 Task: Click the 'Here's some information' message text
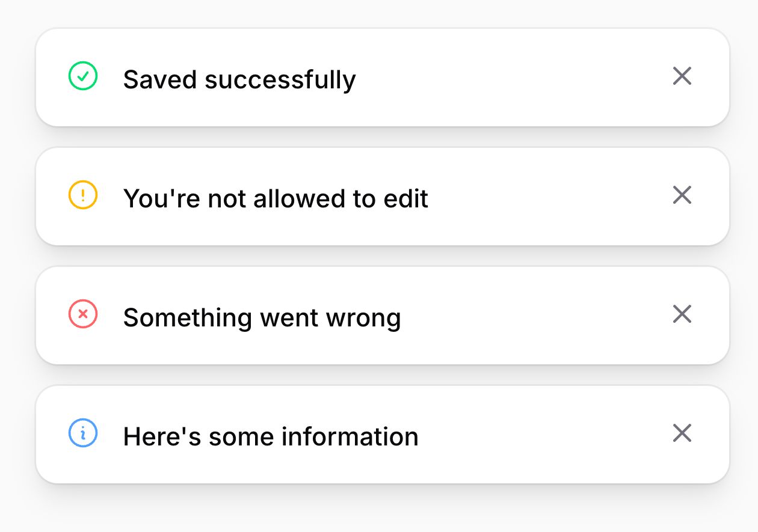271,436
